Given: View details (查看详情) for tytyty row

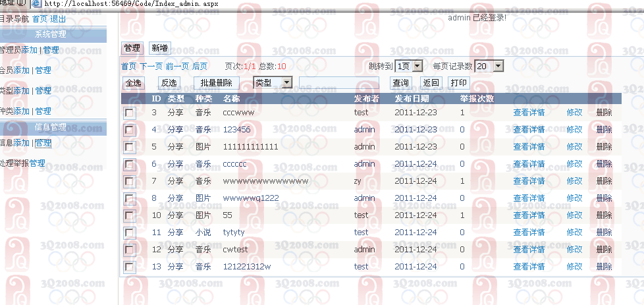Looking at the screenshot, I should point(529,233).
